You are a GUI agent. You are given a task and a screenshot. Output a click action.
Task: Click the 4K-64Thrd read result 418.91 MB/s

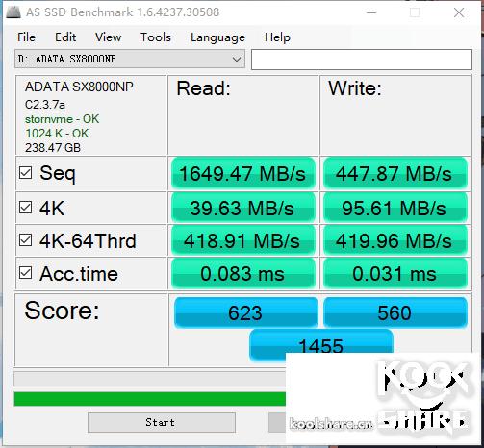(242, 240)
